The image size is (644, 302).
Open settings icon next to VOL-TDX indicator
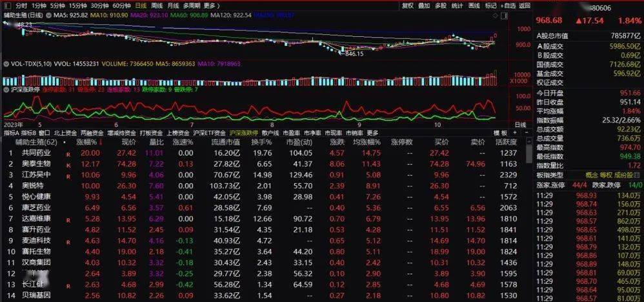click(x=5, y=65)
